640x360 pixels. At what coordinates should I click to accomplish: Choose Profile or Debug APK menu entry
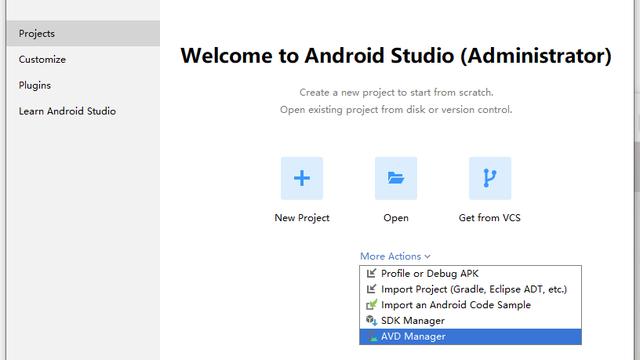pos(470,273)
